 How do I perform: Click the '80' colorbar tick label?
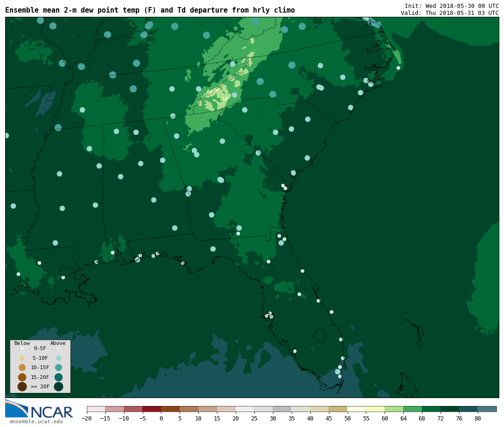pyautogui.click(x=478, y=418)
